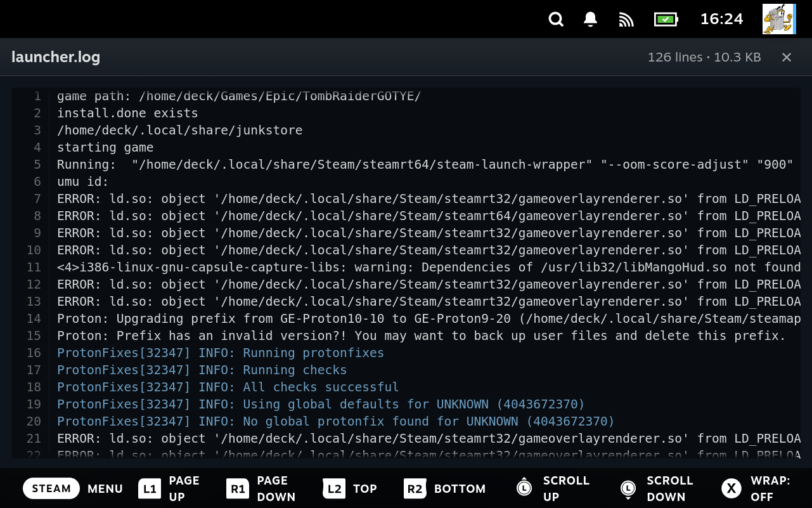Screen dimensions: 812x508
Task: Toggle word wrap with X button
Action: (x=731, y=488)
